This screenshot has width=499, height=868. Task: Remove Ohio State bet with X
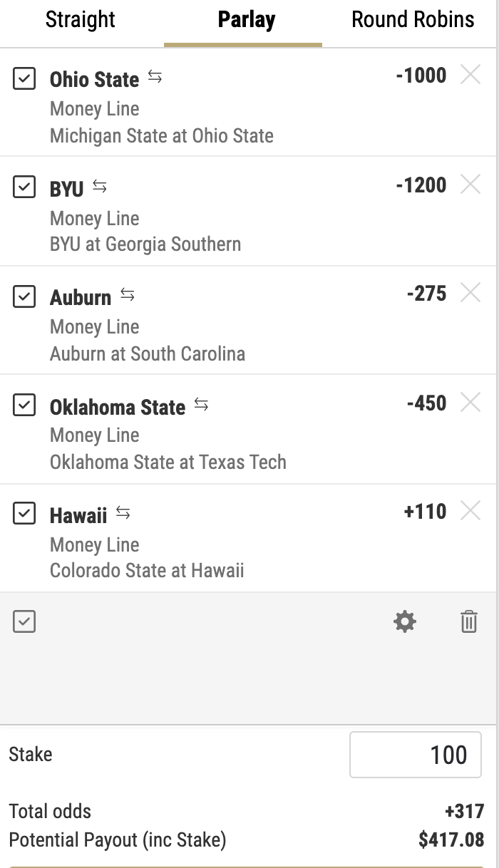pos(470,74)
